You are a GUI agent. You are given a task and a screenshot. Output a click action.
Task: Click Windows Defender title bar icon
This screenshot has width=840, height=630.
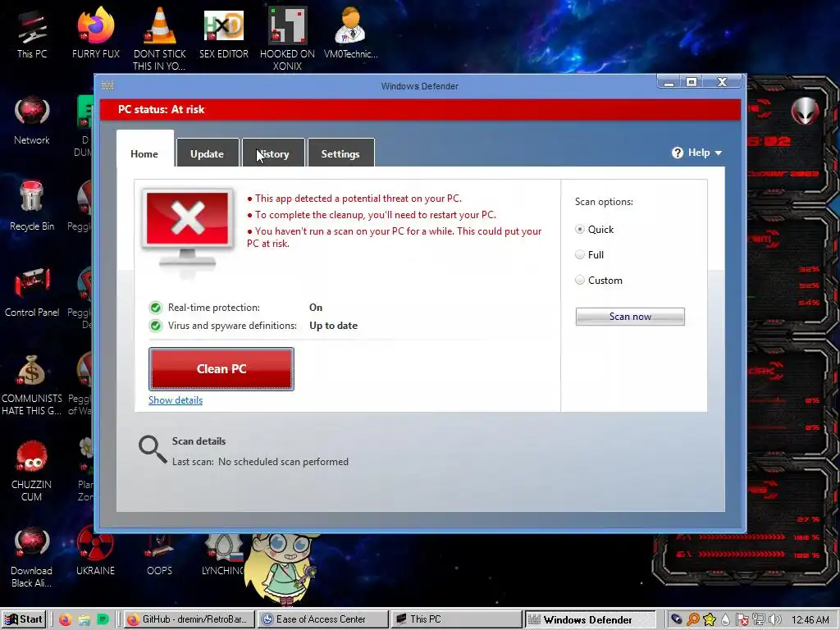[107, 85]
